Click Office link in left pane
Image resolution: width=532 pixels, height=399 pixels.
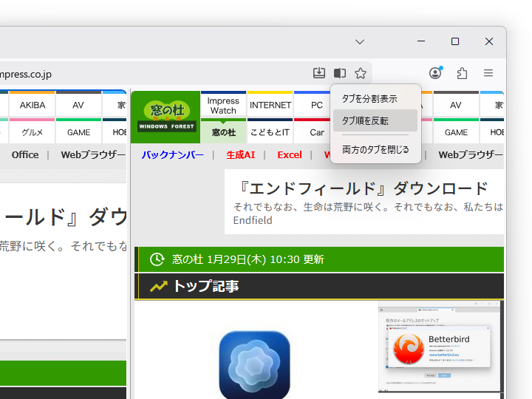pos(25,155)
